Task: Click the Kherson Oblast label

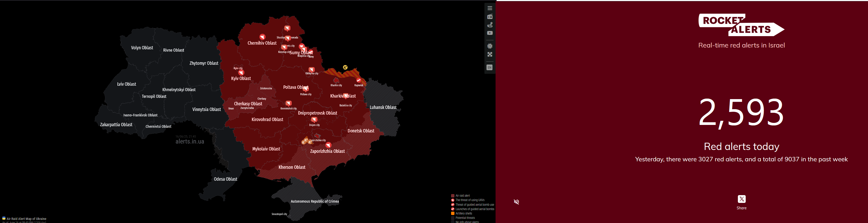Action: pyautogui.click(x=292, y=167)
